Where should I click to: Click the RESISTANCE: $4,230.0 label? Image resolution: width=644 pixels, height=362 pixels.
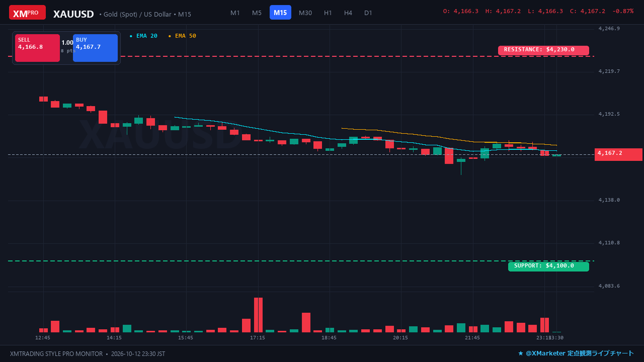(x=543, y=50)
